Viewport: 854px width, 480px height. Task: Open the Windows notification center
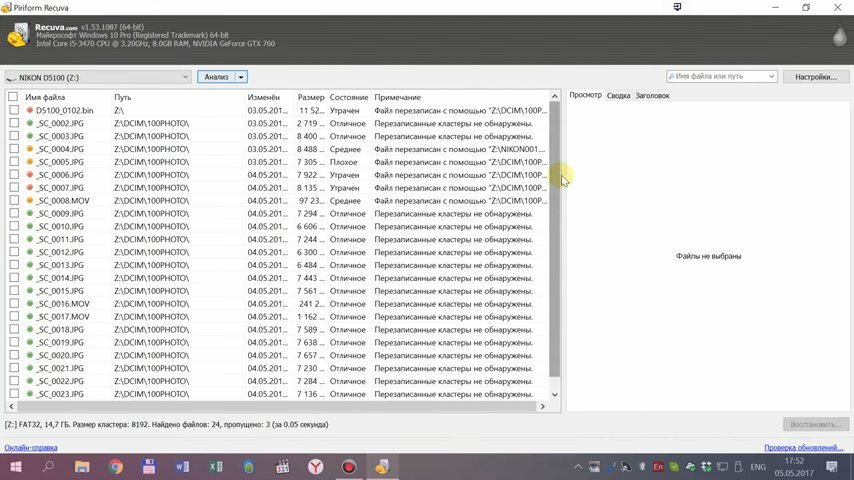(832, 467)
